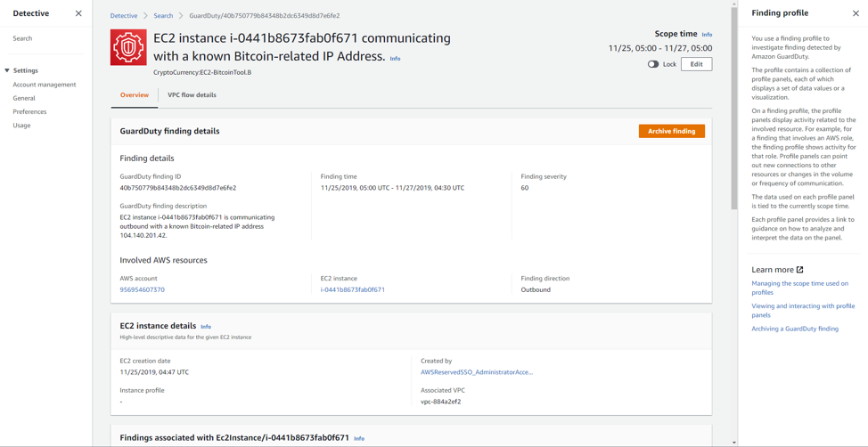Click the Outbound finding direction value
868x447 pixels.
point(536,289)
